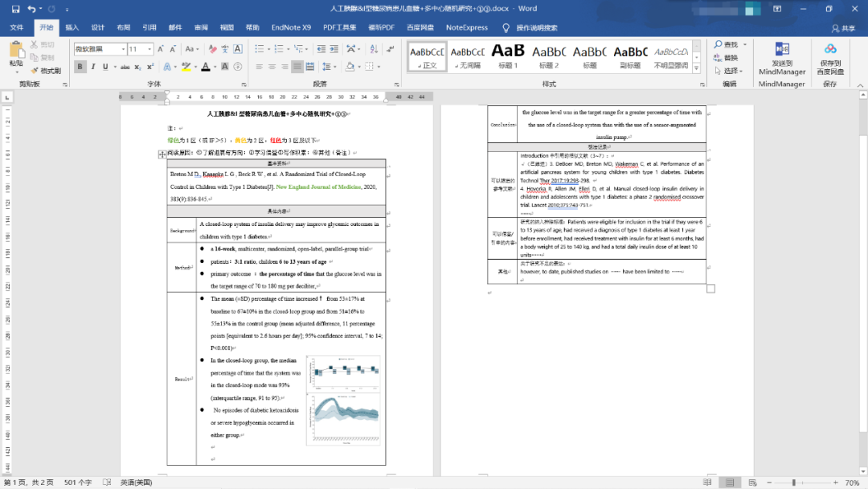Image resolution: width=868 pixels, height=489 pixels.
Task: Toggle subscript x₂ formatting
Action: point(138,67)
